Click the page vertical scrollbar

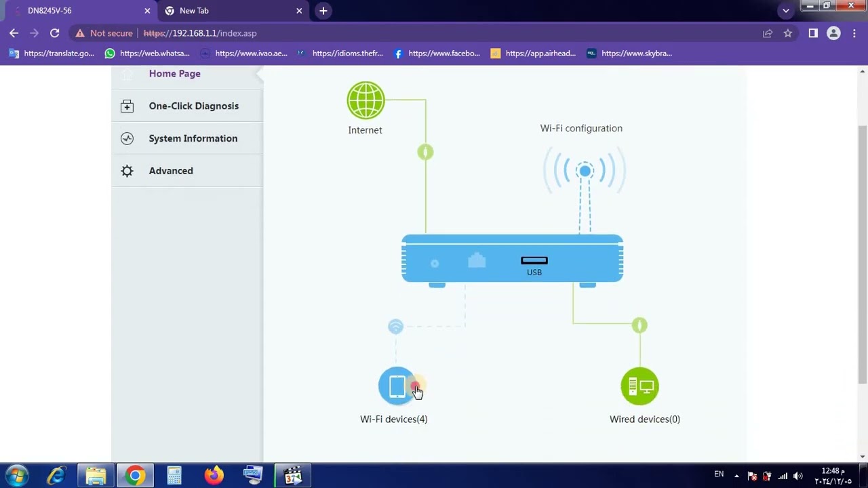(x=863, y=254)
